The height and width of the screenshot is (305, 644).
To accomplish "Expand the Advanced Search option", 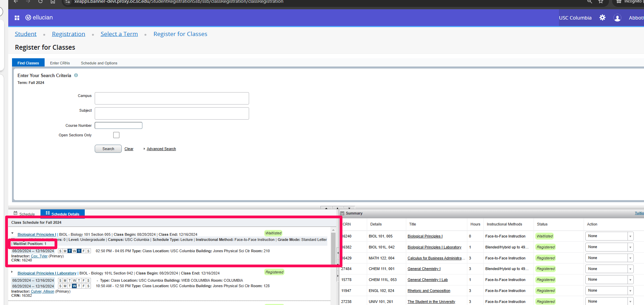I will click(x=161, y=149).
